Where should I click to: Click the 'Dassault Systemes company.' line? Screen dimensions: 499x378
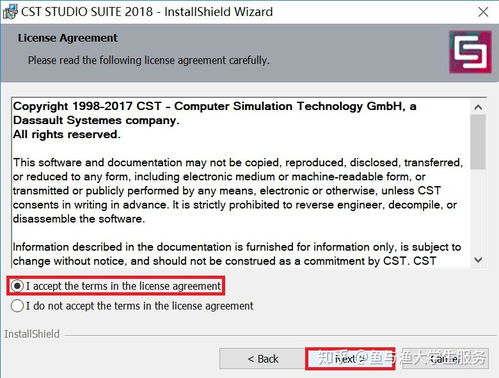[x=96, y=120]
